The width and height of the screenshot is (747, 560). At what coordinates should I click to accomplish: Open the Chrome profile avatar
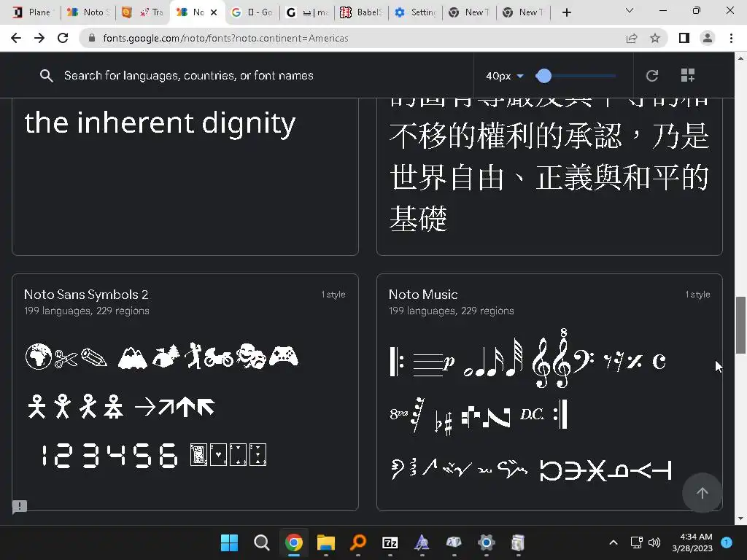(708, 38)
